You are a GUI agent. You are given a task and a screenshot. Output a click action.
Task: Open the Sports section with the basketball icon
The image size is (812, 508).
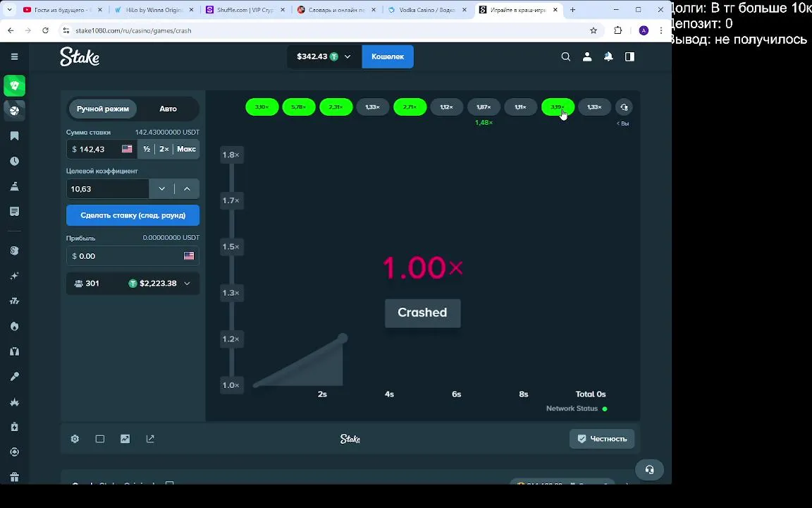pyautogui.click(x=15, y=110)
